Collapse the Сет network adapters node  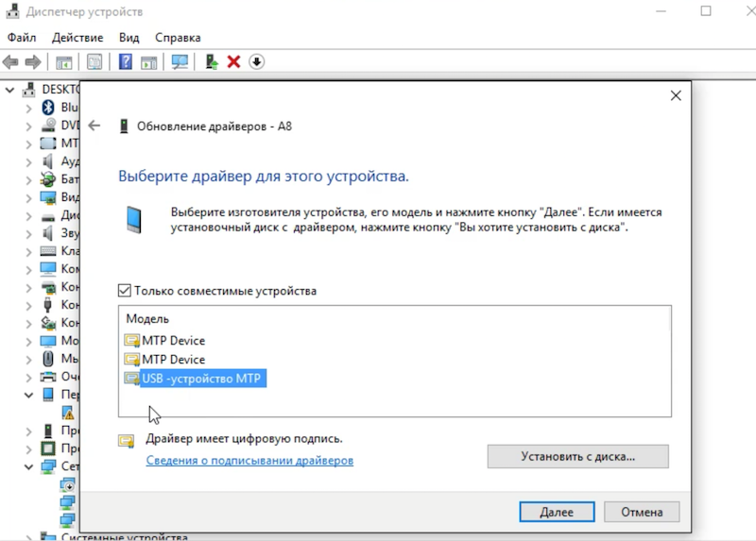pyautogui.click(x=29, y=466)
